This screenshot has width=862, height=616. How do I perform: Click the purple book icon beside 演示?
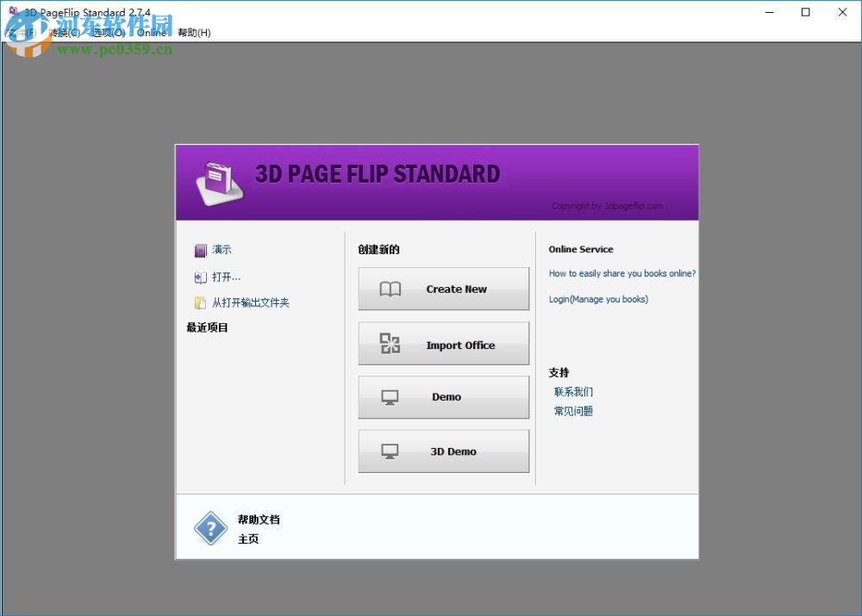tap(200, 251)
